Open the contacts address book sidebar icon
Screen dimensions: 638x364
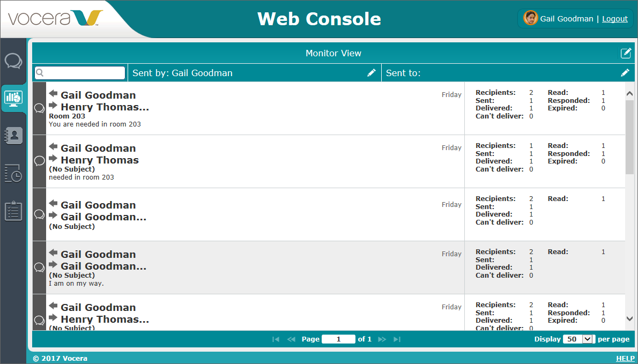point(13,136)
